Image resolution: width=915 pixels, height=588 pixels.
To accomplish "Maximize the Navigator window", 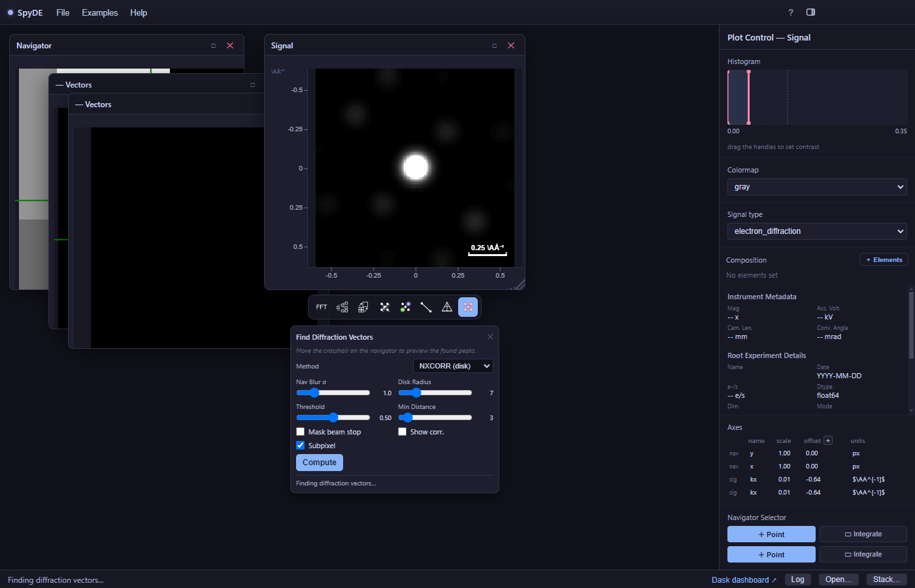I will [x=213, y=46].
